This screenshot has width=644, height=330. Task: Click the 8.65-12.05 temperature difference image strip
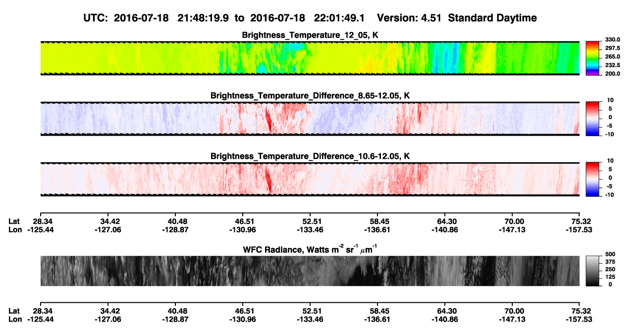click(x=310, y=118)
